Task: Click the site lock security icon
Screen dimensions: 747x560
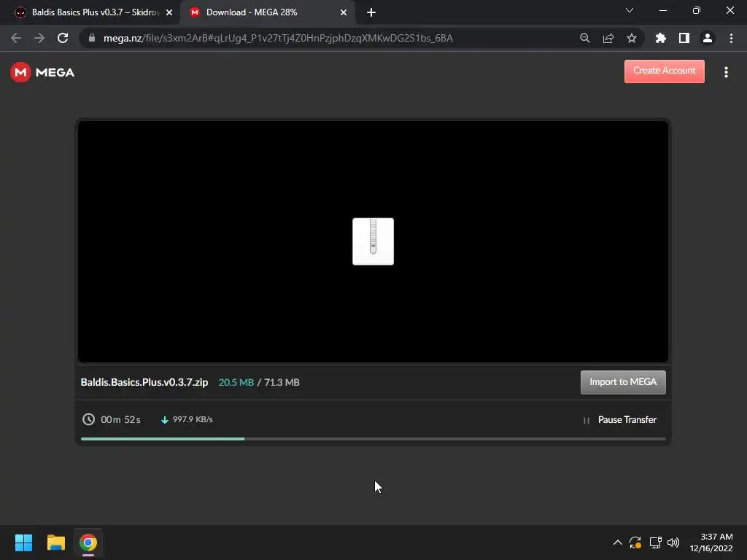Action: tap(91, 38)
